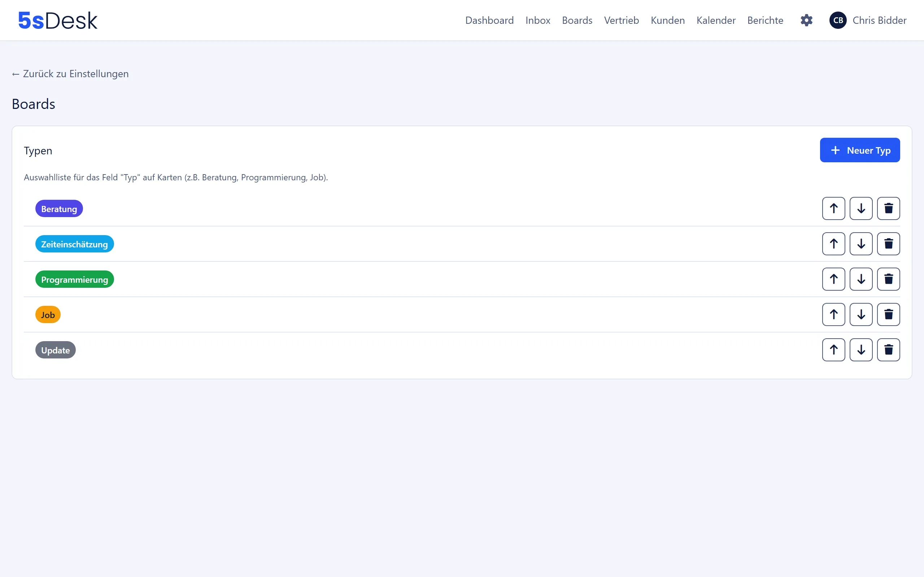Select the purple Beratung tag
The height and width of the screenshot is (577, 924).
pyautogui.click(x=59, y=209)
